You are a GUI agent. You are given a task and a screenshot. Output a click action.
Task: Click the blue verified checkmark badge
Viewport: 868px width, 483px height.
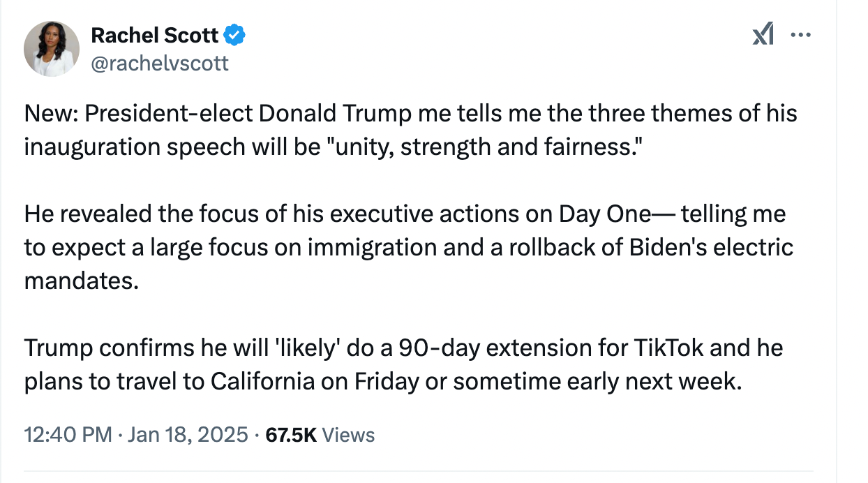point(235,34)
